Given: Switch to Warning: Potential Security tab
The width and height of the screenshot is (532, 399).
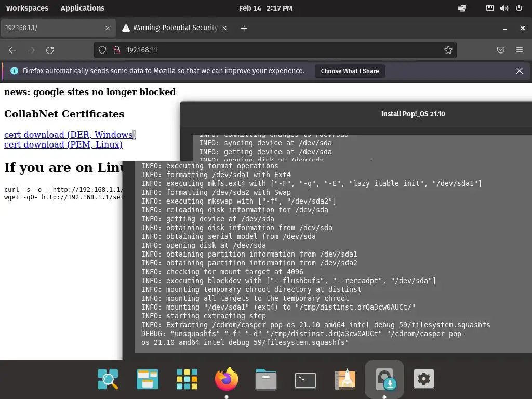Looking at the screenshot, I should click(x=175, y=28).
